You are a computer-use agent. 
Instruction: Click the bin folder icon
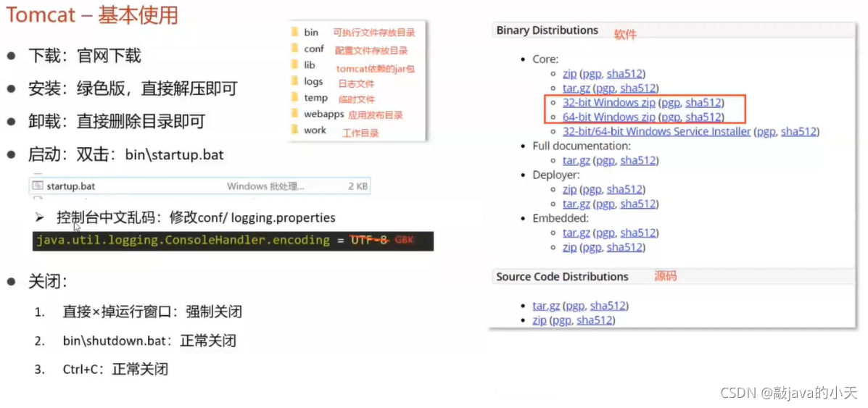pyautogui.click(x=294, y=32)
